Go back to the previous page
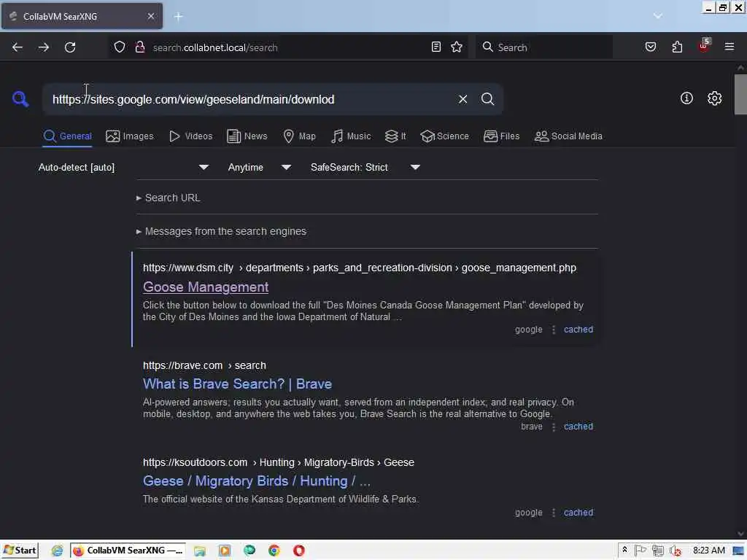Image resolution: width=747 pixels, height=560 pixels. [18, 47]
